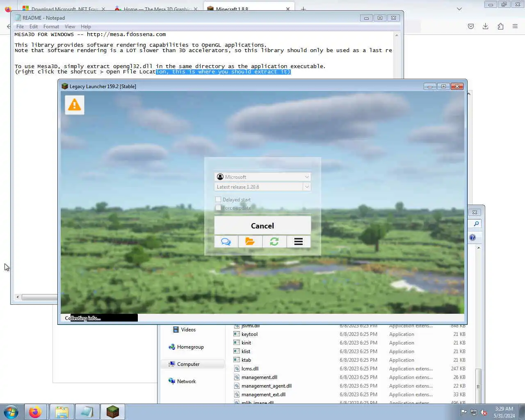Image resolution: width=525 pixels, height=420 pixels.
Task: Click the green refresh arrows button
Action: (x=274, y=242)
